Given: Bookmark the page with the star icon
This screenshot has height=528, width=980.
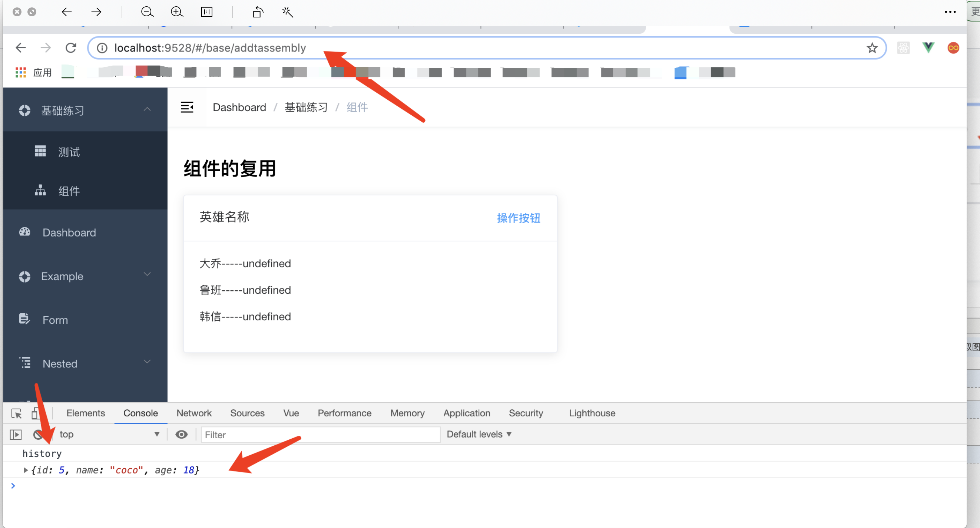Looking at the screenshot, I should (x=872, y=48).
